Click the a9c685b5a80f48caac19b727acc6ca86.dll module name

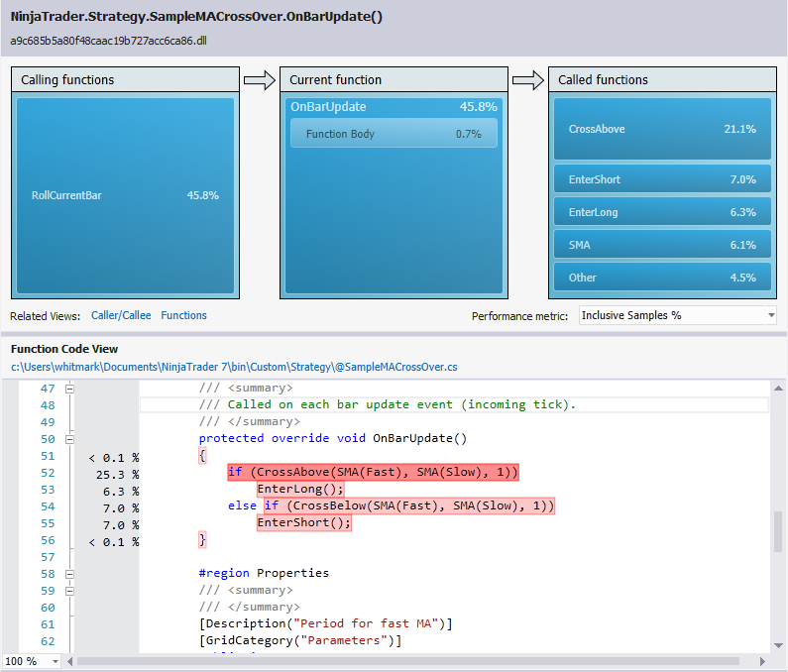109,41
